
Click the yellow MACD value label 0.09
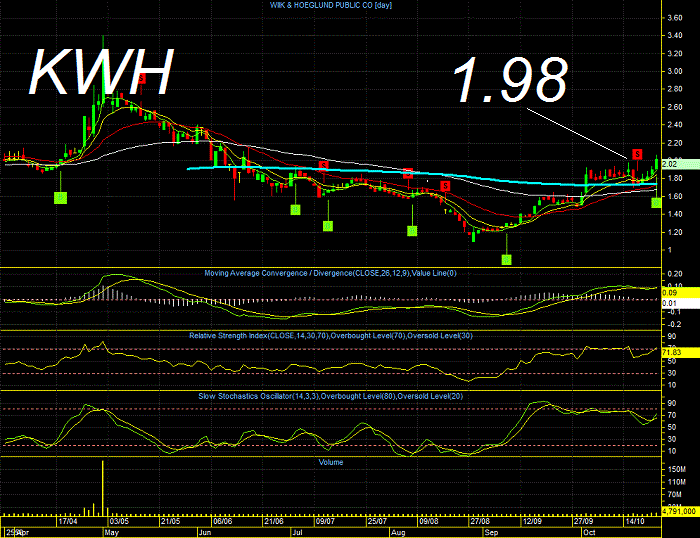pos(680,293)
